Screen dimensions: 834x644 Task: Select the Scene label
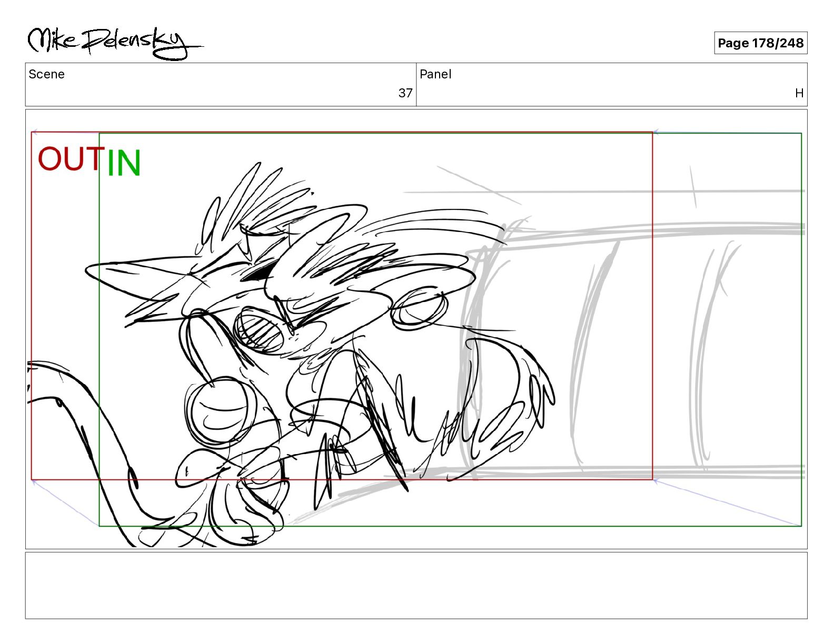click(x=47, y=74)
